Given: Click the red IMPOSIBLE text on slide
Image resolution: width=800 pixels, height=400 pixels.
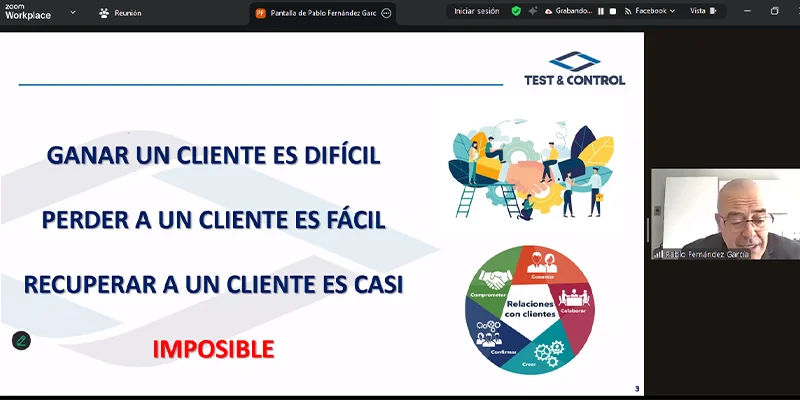Looking at the screenshot, I should pos(213,349).
